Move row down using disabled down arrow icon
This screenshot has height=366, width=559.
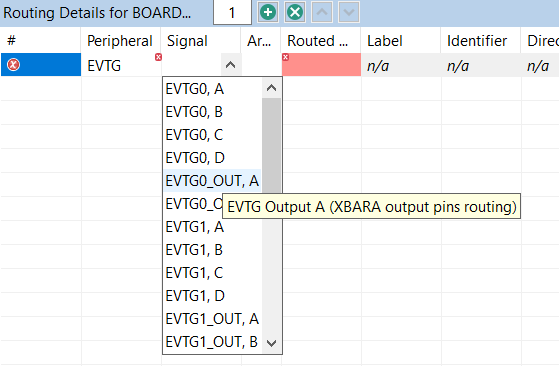pyautogui.click(x=349, y=12)
